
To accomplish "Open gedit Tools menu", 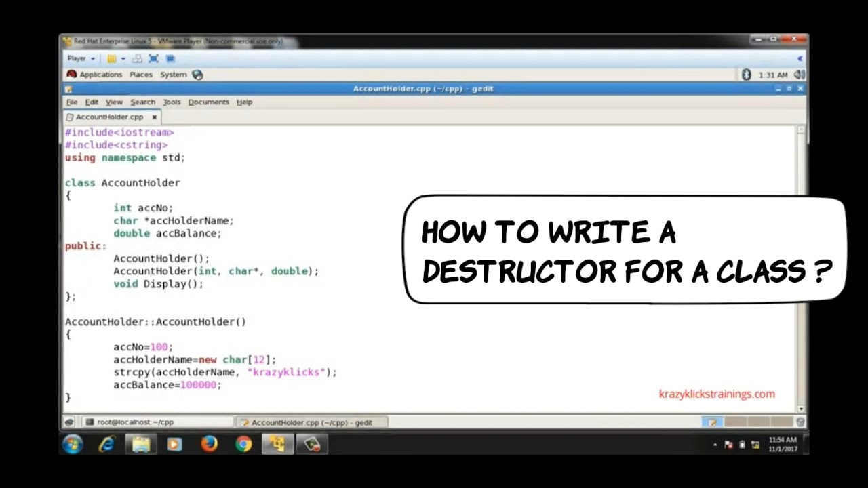I will [172, 102].
